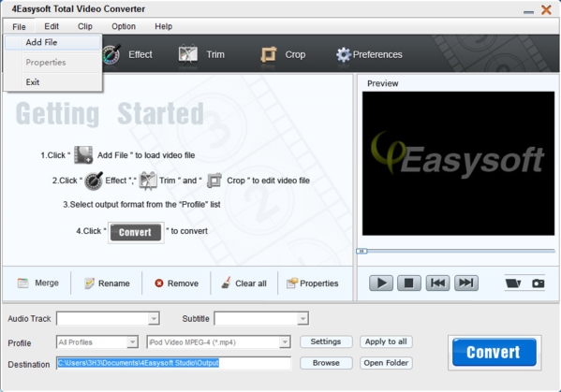Click the Clear all brush icon
The height and width of the screenshot is (392, 561).
pyautogui.click(x=226, y=283)
